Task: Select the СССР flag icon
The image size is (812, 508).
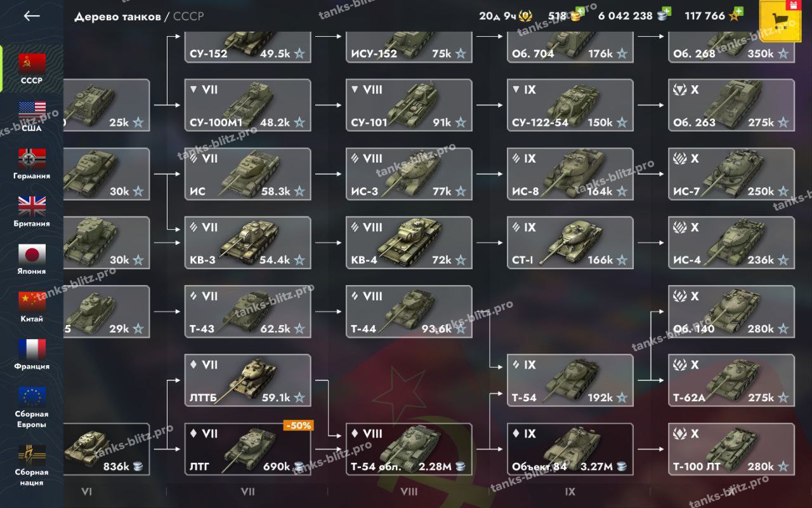Action: [x=32, y=63]
